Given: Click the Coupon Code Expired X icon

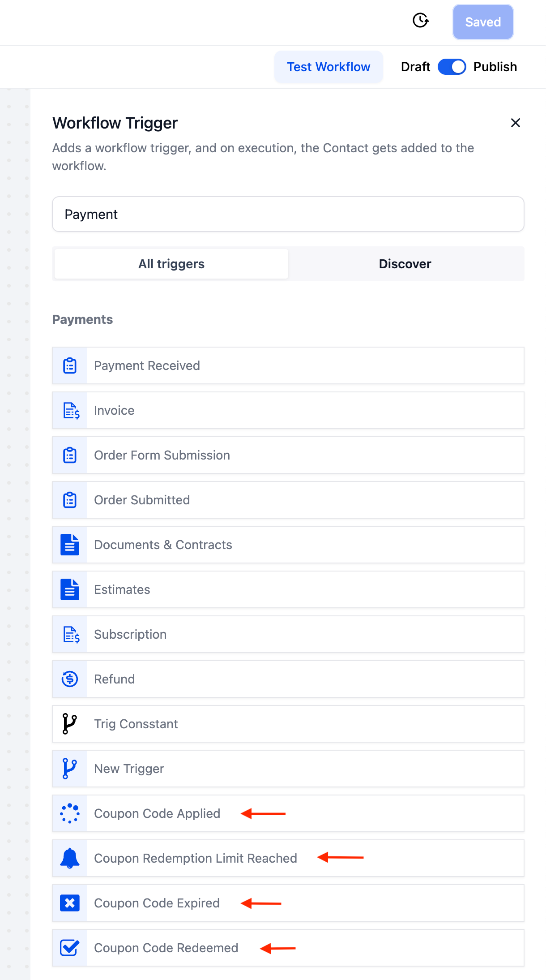Looking at the screenshot, I should tap(70, 903).
